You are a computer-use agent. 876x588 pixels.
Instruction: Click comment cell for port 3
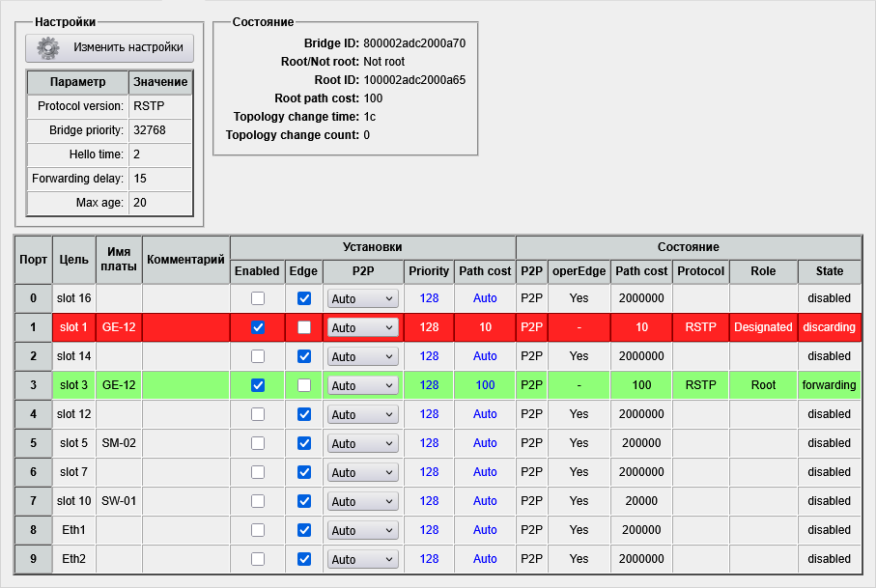[x=186, y=385]
